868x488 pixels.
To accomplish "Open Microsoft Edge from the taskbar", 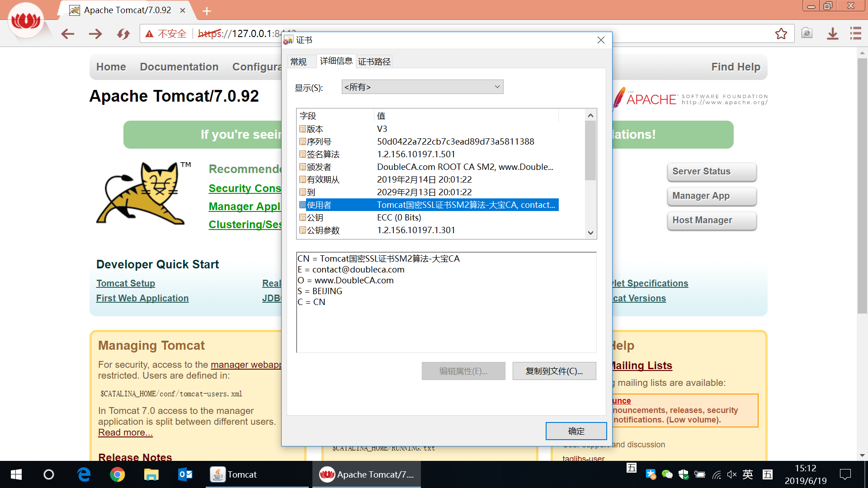I will [x=84, y=474].
